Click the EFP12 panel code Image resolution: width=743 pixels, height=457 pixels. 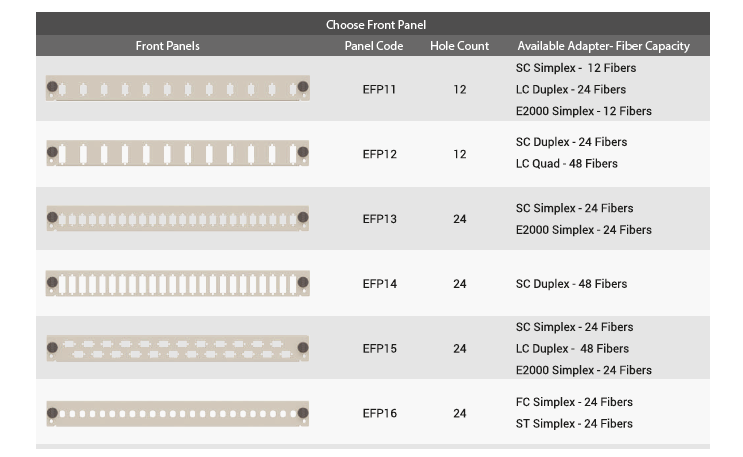[379, 154]
